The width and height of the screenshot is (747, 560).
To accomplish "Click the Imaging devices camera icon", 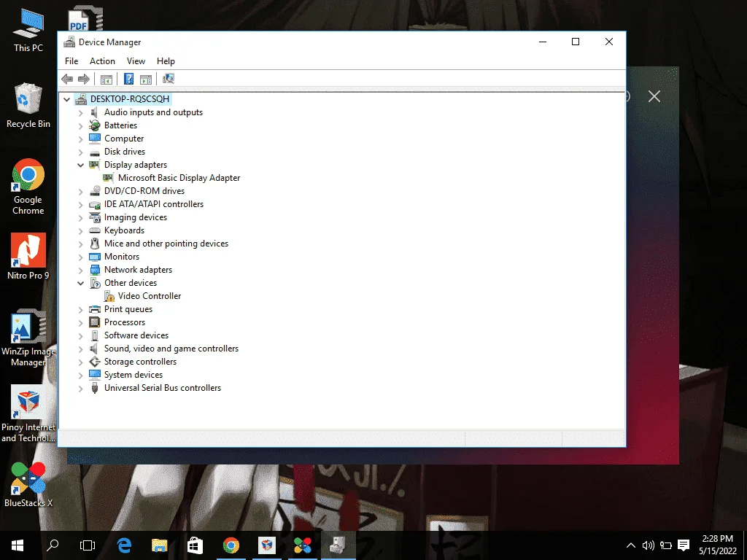I will point(95,217).
